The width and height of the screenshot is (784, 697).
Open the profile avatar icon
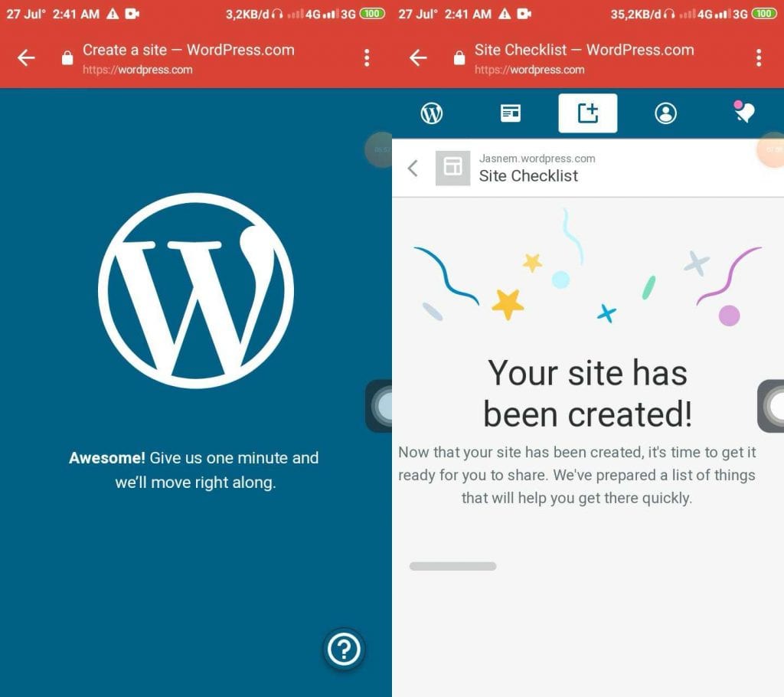(x=665, y=113)
